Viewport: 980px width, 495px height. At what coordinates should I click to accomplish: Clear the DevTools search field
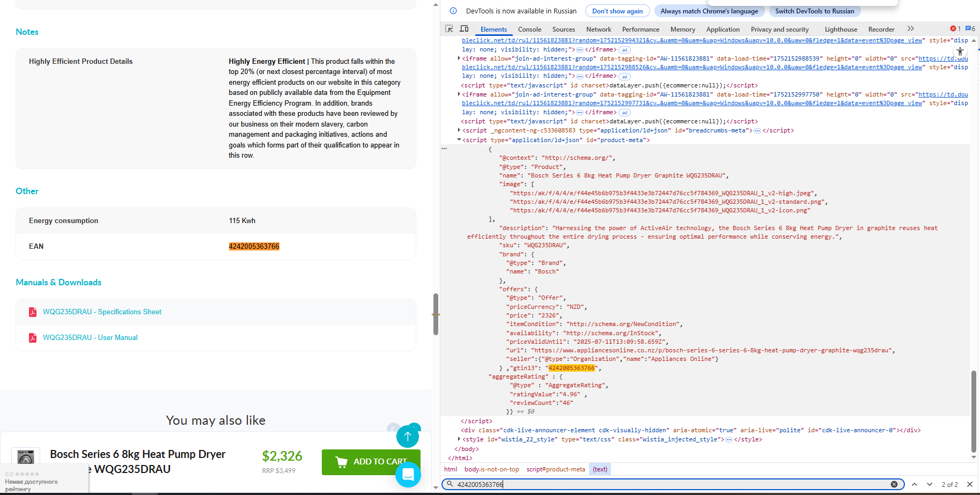894,484
